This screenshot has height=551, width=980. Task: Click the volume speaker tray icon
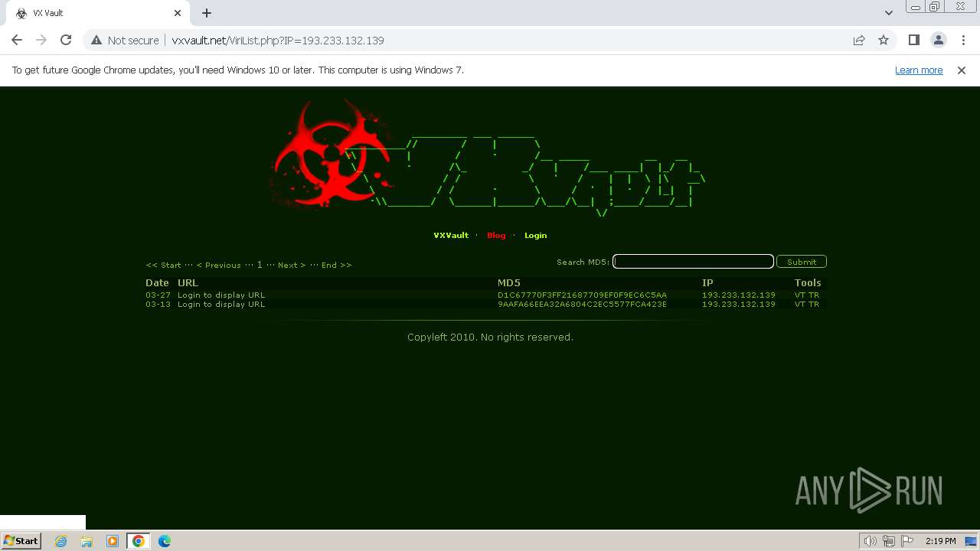pos(871,541)
